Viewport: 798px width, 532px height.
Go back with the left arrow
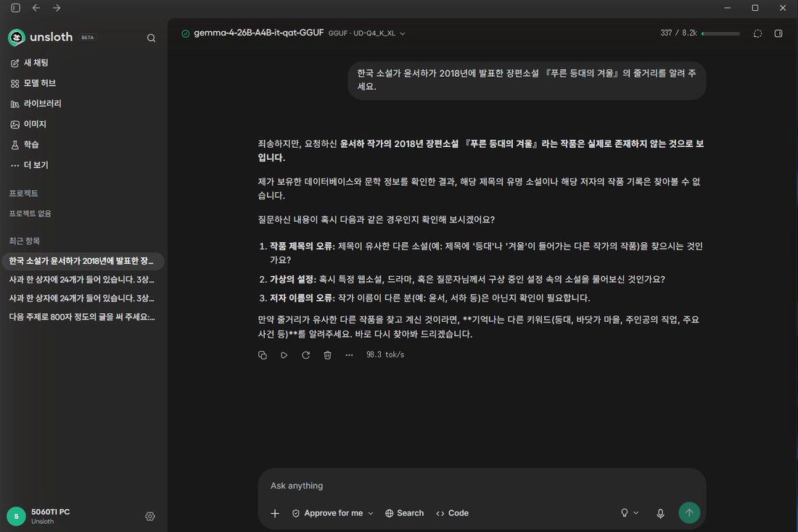point(36,8)
